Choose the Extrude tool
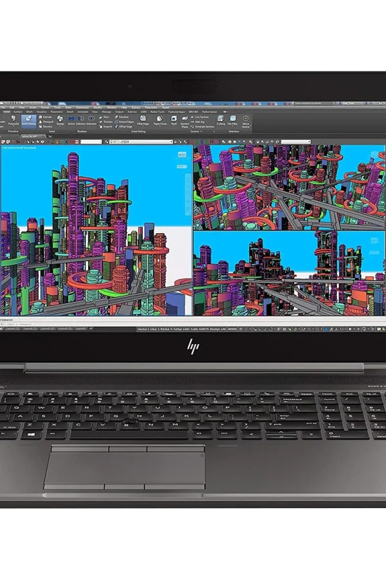 [45, 117]
